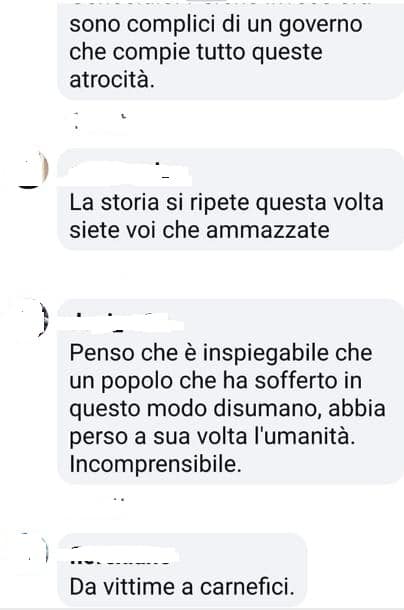Select the 'La storia si ripete questa volta' line
Viewport: 404px width, 610px height.
[227, 203]
